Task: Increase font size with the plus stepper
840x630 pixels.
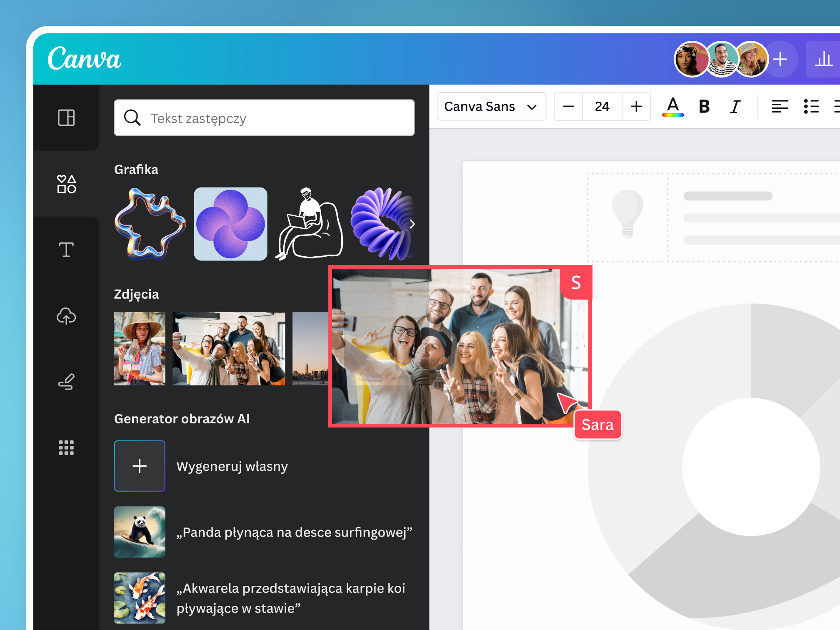Action: tap(636, 107)
